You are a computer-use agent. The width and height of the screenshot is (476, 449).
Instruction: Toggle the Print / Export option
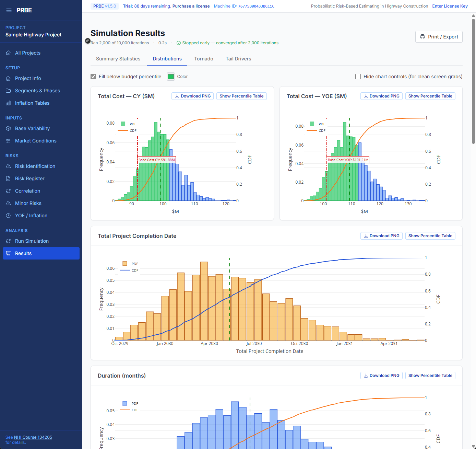tap(439, 37)
